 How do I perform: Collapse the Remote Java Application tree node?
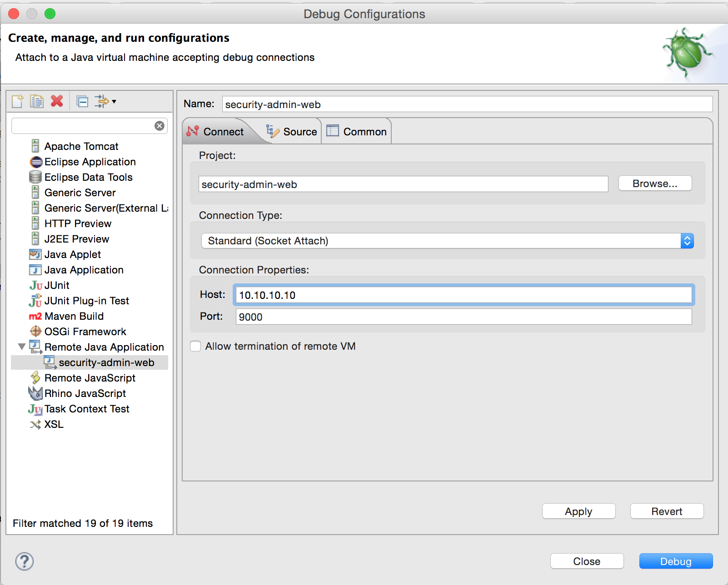21,347
